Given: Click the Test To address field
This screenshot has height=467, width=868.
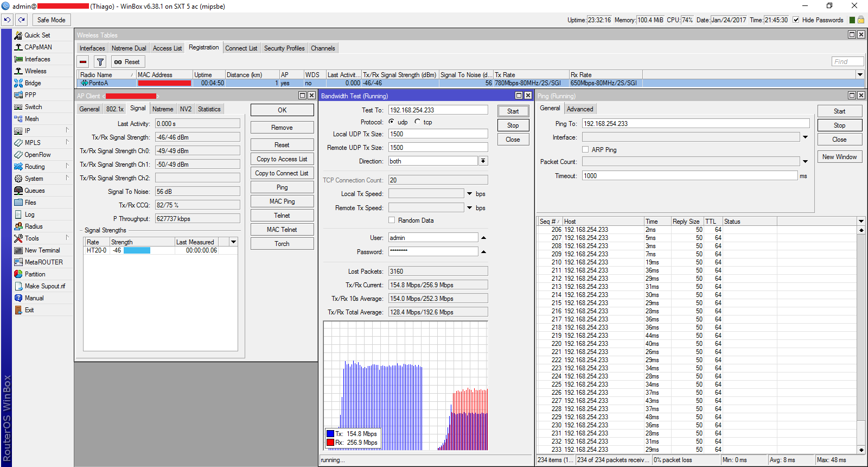Looking at the screenshot, I should (x=438, y=110).
